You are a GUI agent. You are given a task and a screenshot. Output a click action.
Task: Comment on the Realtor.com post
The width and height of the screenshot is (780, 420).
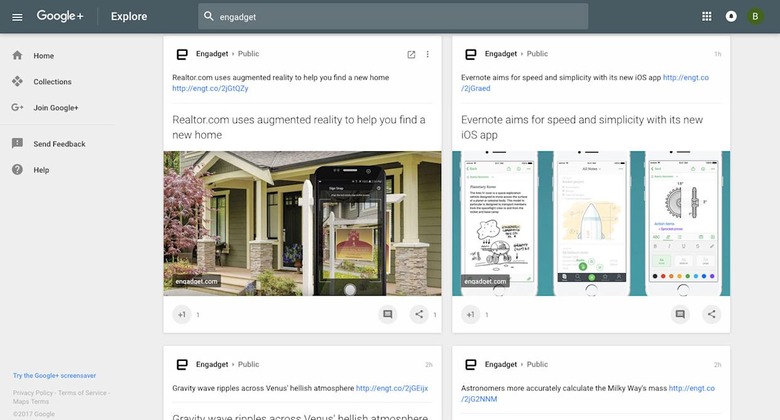click(x=388, y=314)
